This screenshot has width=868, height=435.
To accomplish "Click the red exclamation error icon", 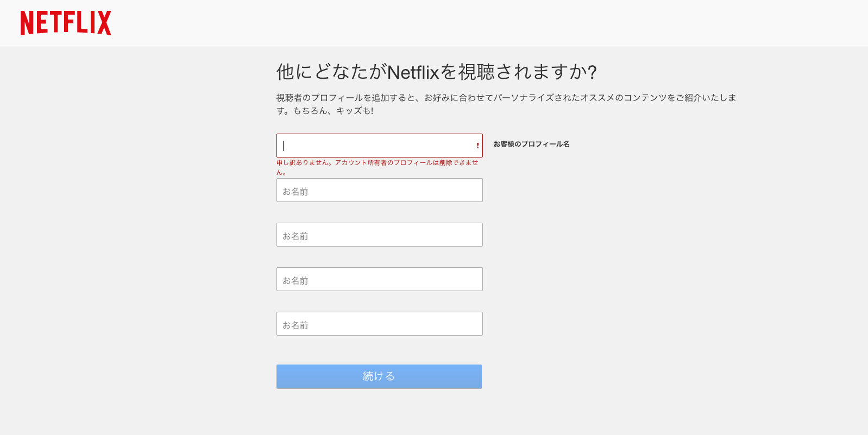I will pyautogui.click(x=477, y=146).
